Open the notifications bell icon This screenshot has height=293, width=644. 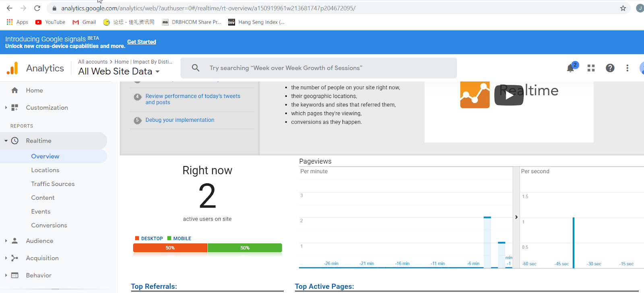pyautogui.click(x=570, y=68)
